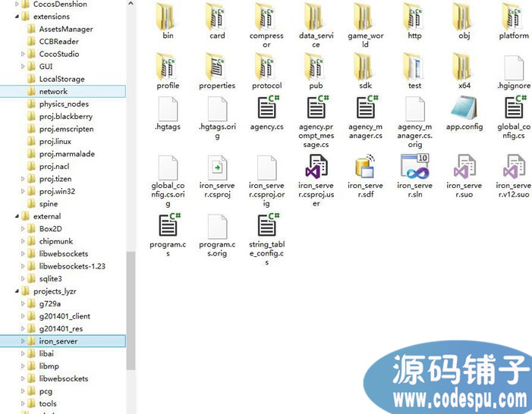Viewport: 532px width, 414px height.
Task: Open the bin folder icon
Action: [x=165, y=16]
